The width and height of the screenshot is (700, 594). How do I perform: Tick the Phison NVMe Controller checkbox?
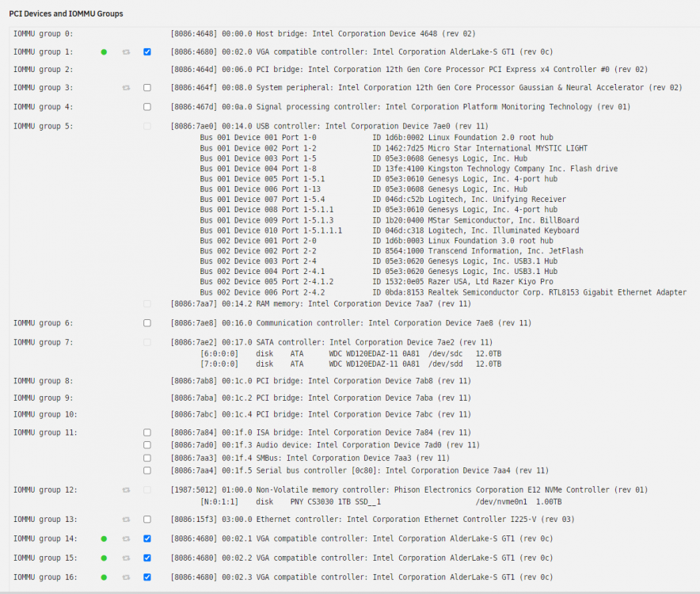click(147, 490)
